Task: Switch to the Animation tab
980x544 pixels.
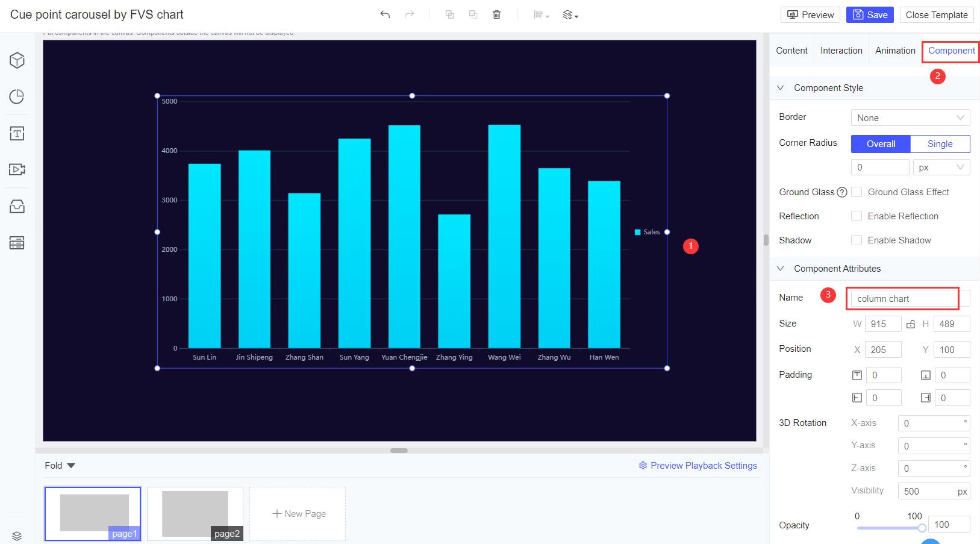Action: point(895,50)
